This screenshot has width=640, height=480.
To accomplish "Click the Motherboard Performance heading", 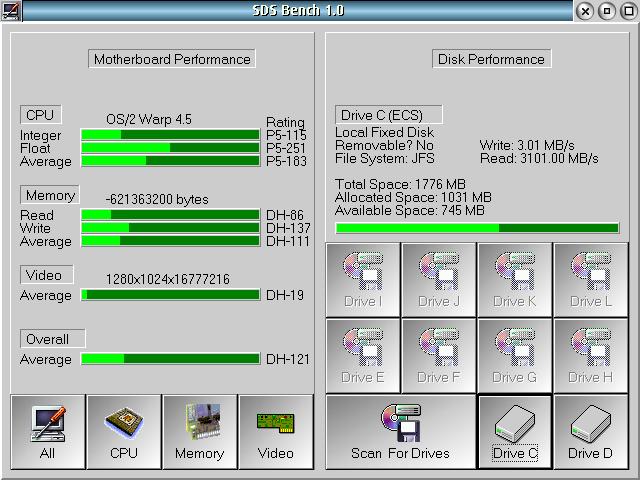I will [x=172, y=59].
